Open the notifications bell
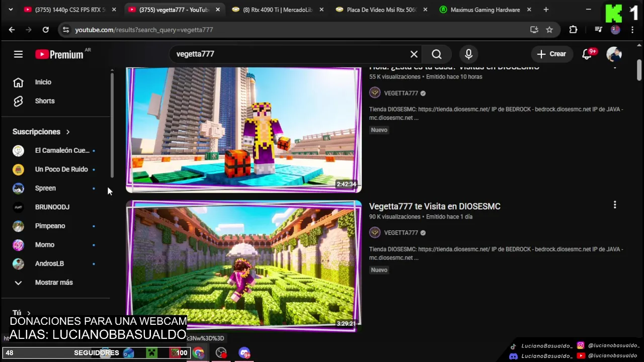Image resolution: width=644 pixels, height=362 pixels. pyautogui.click(x=588, y=54)
